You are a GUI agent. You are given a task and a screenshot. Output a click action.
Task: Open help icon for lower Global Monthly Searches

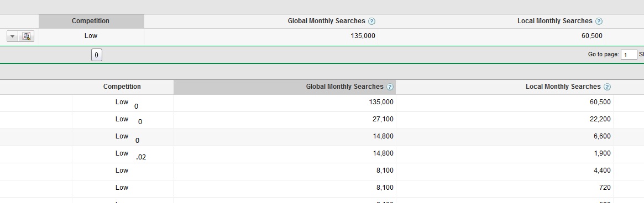click(390, 87)
